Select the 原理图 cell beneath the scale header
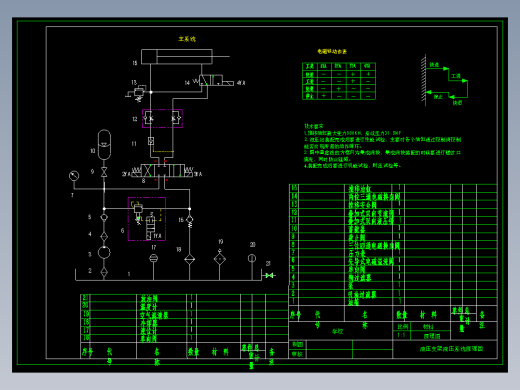The width and height of the screenshot is (520, 390). pos(432,336)
